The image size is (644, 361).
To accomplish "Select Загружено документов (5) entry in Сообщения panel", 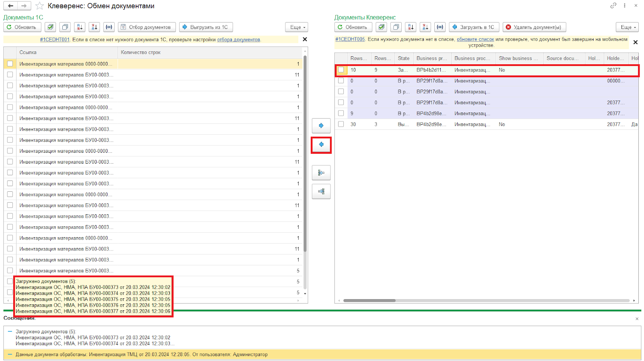I will 322,338.
